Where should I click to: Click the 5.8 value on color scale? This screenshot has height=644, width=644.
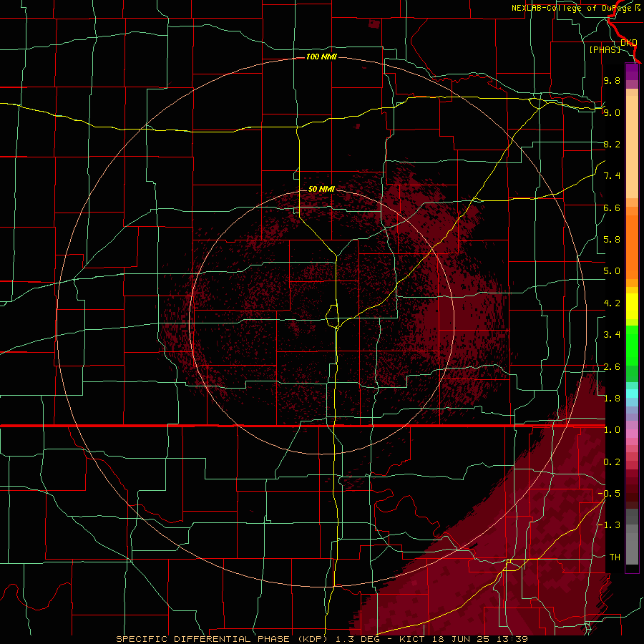612,240
